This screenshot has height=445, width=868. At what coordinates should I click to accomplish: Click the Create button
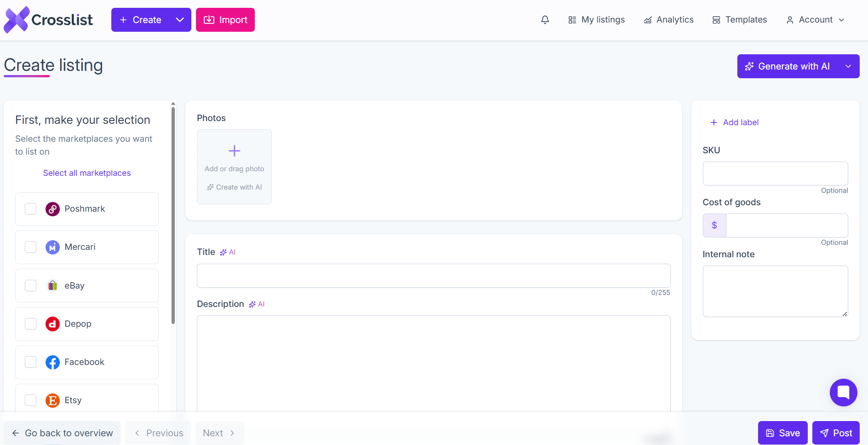coord(140,20)
